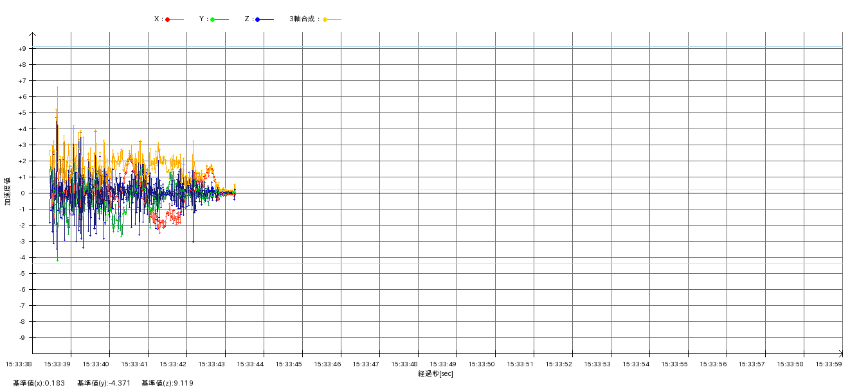Image resolution: width=868 pixels, height=392 pixels.
Task: Click the 基準値(y):-4.371 readout
Action: 104,383
